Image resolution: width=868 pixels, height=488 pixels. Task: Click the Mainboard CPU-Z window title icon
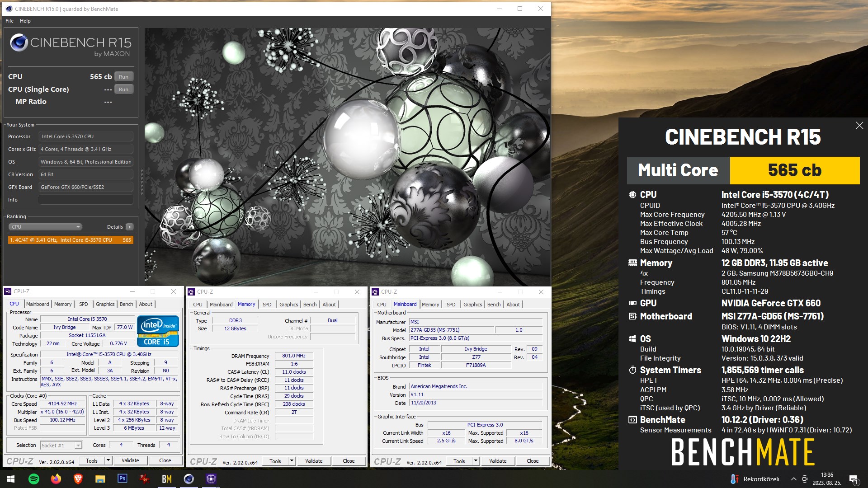pos(375,292)
